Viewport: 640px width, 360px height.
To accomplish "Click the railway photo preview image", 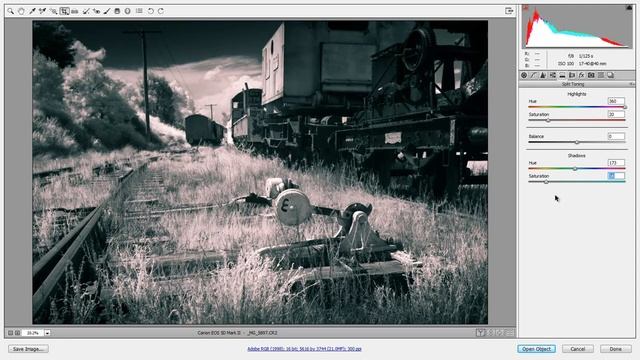I will [x=260, y=172].
